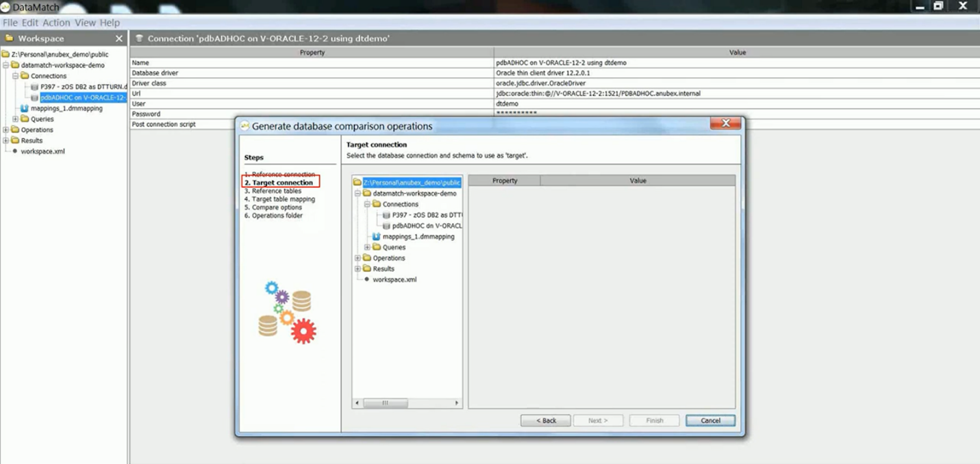Click the horizontal scrollbar thumb in dialog tree
This screenshot has width=980, height=464.
385,403
